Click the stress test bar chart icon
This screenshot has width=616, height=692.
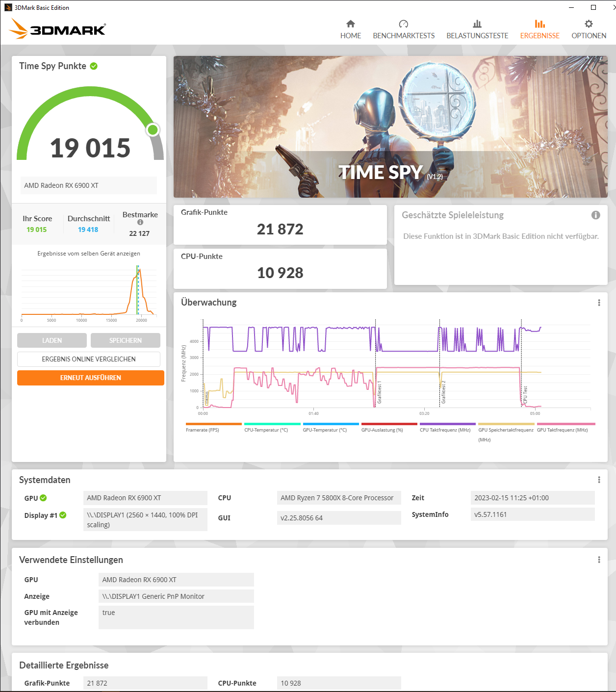point(477,24)
